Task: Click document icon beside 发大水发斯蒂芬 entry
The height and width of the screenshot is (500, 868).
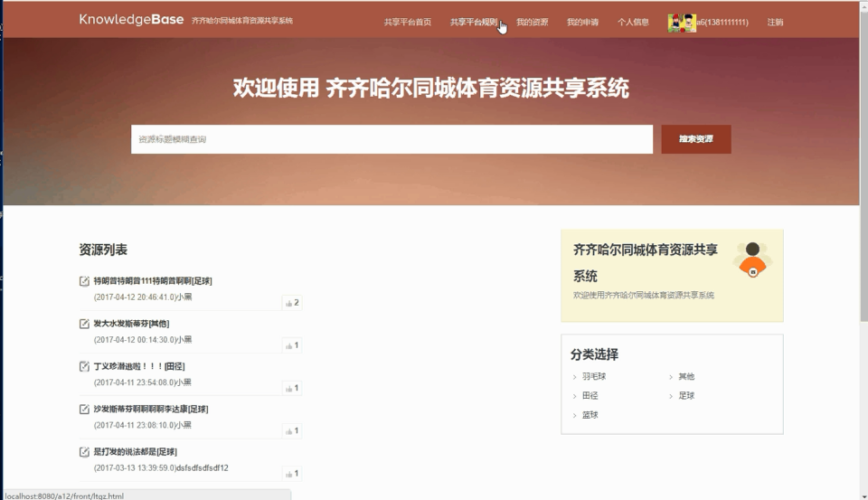Action: 84,324
